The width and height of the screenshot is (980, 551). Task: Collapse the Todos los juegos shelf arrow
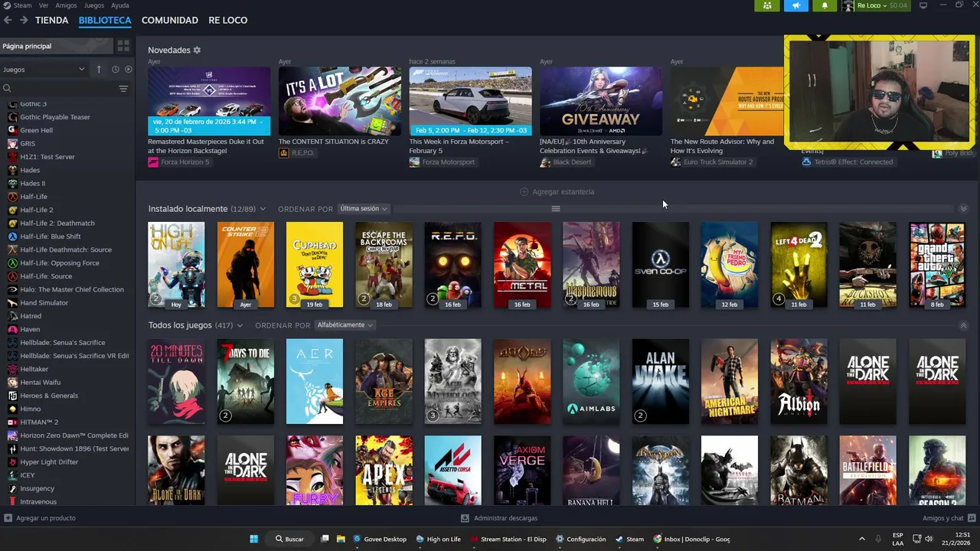(x=963, y=325)
